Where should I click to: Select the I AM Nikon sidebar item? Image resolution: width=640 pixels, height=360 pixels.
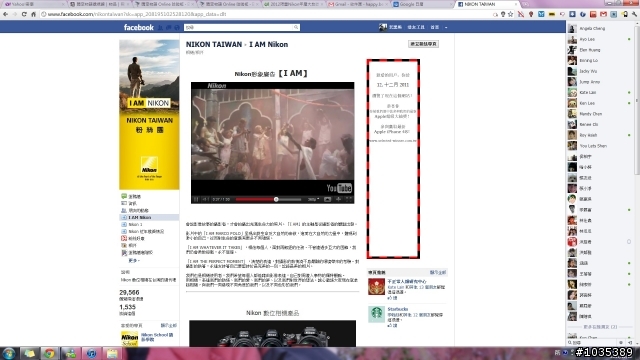[149, 218]
